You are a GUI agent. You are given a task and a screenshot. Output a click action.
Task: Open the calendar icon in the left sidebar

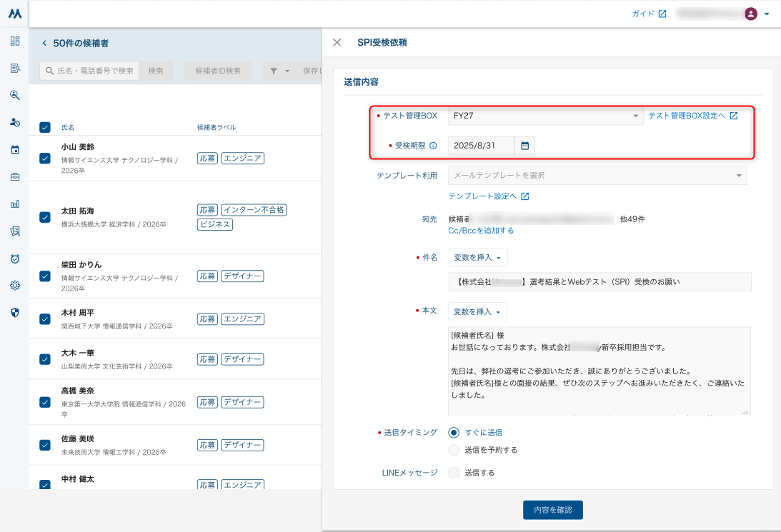click(15, 149)
